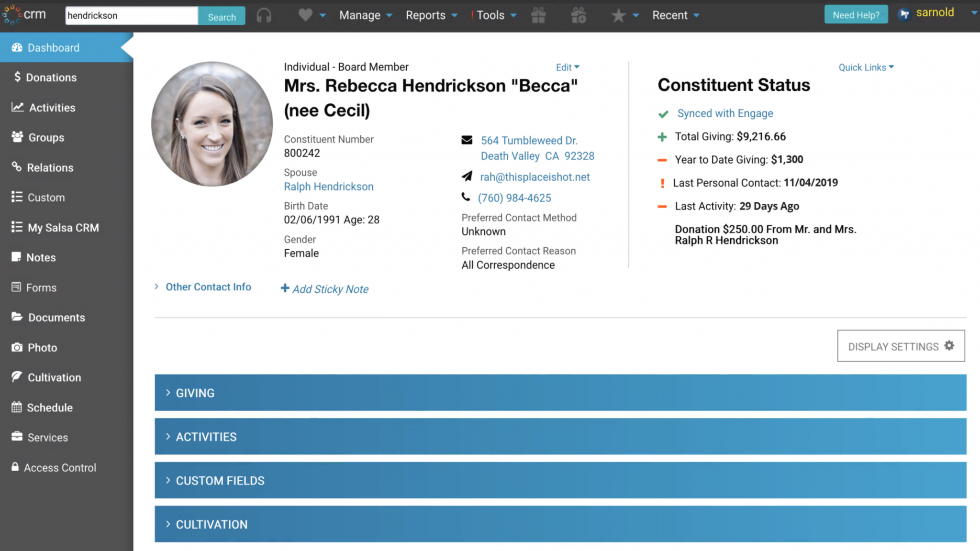Click the paper plane email icon
This screenshot has width=980, height=551.
(467, 176)
